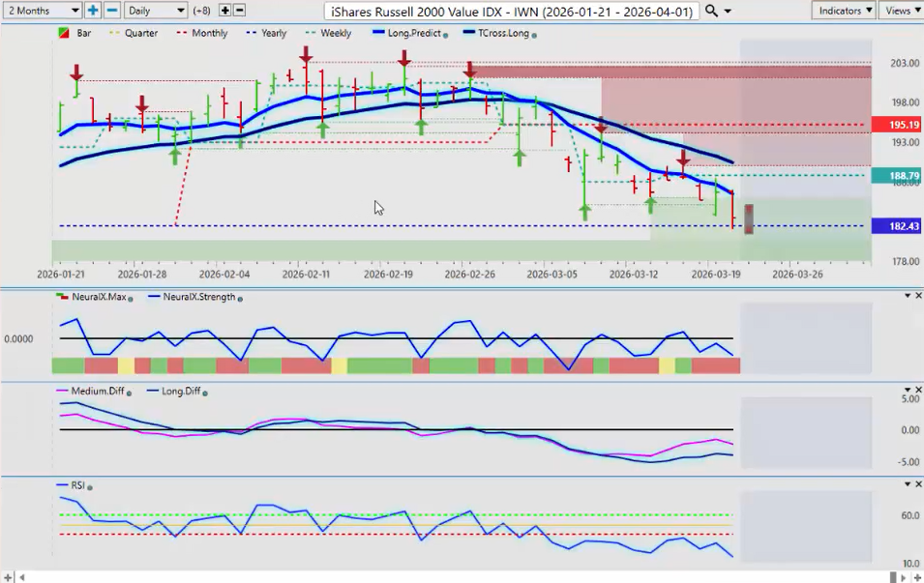Open the Daily interval dropdown
Image resolution: width=924 pixels, height=583 pixels.
tap(156, 11)
